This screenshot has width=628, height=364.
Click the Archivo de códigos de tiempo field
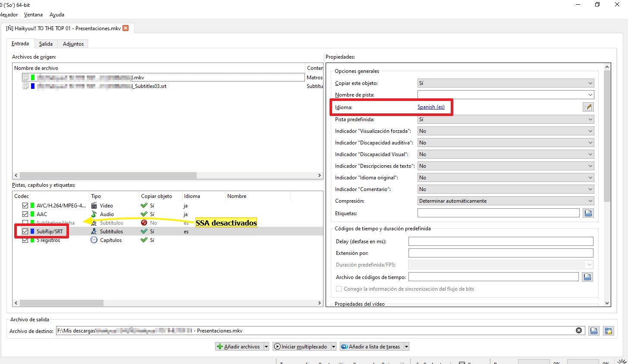click(x=493, y=277)
